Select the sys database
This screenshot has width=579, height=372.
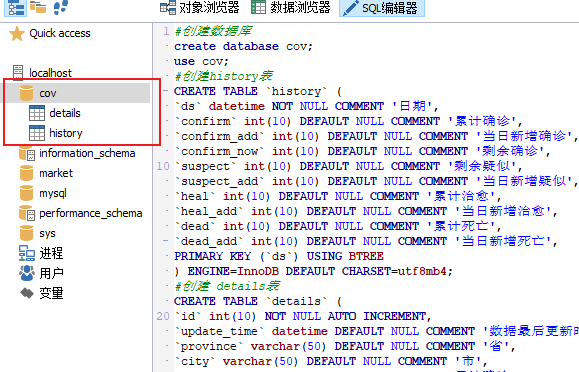tap(47, 233)
